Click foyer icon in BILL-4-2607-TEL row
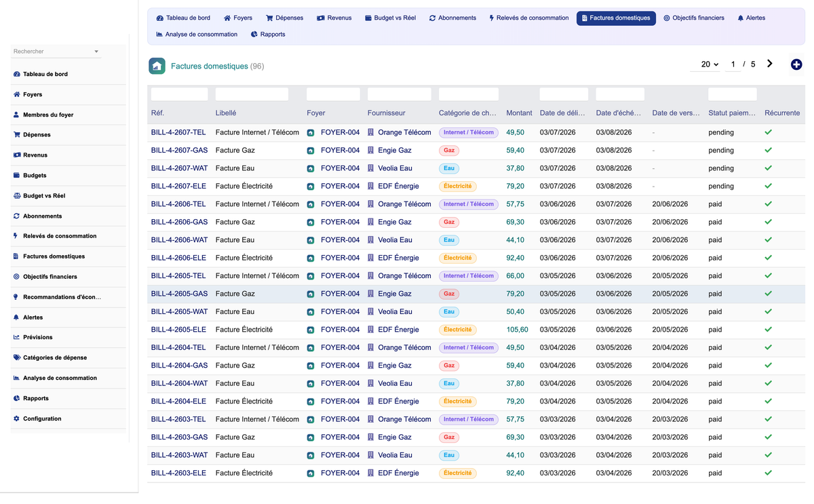Image resolution: width=814 pixels, height=504 pixels. click(311, 133)
